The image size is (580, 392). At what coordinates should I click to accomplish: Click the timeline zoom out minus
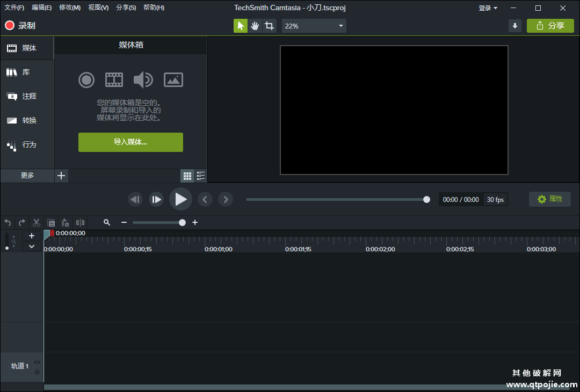pos(124,223)
